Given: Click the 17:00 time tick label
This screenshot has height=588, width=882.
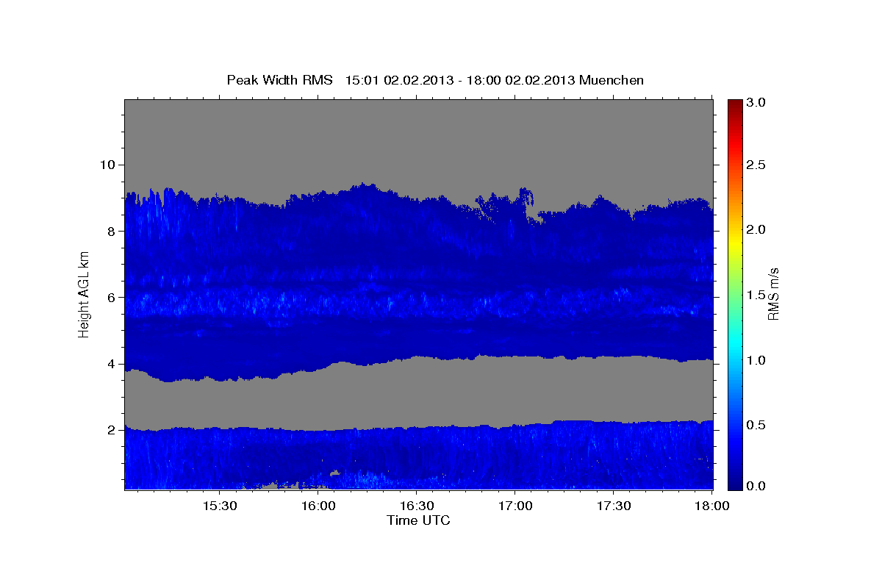Looking at the screenshot, I should pos(514,506).
